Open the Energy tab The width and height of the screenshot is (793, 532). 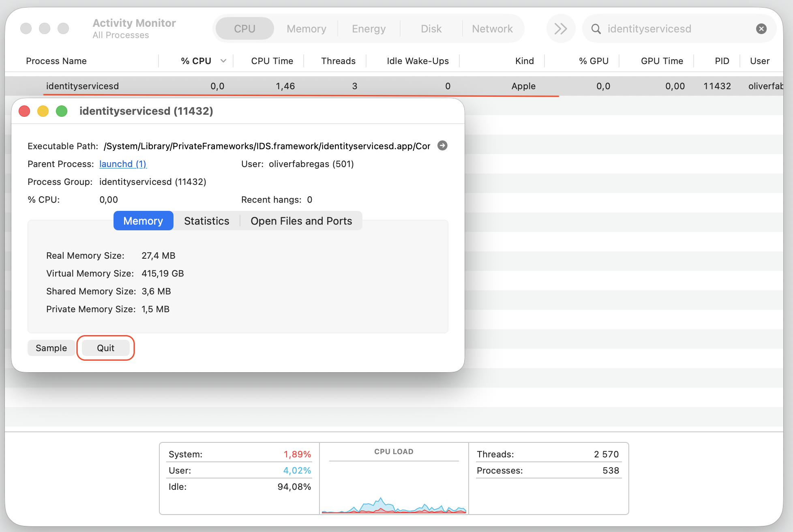pyautogui.click(x=369, y=29)
